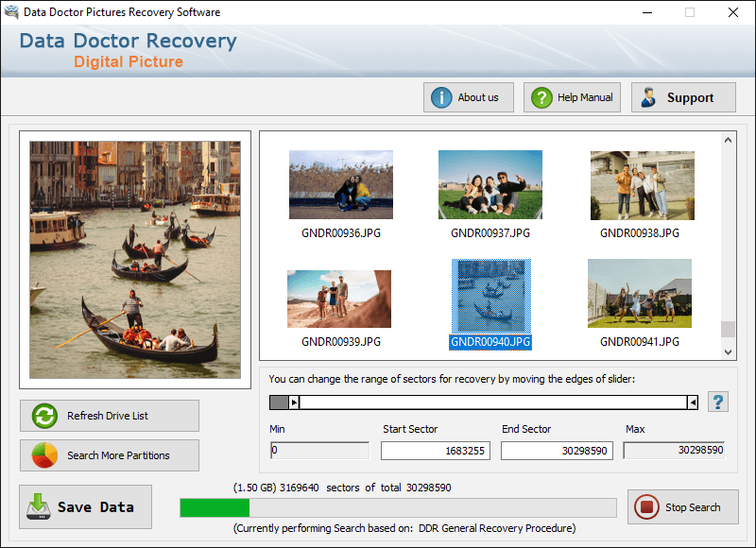
Task: Contact Support
Action: (x=683, y=97)
